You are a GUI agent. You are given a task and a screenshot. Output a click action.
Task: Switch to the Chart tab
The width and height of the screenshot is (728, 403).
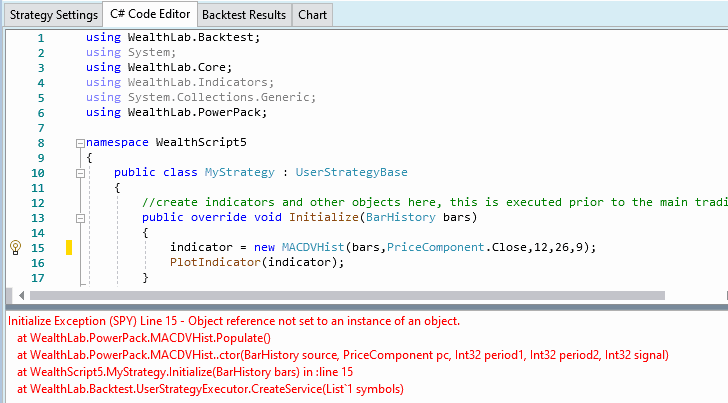pos(312,15)
